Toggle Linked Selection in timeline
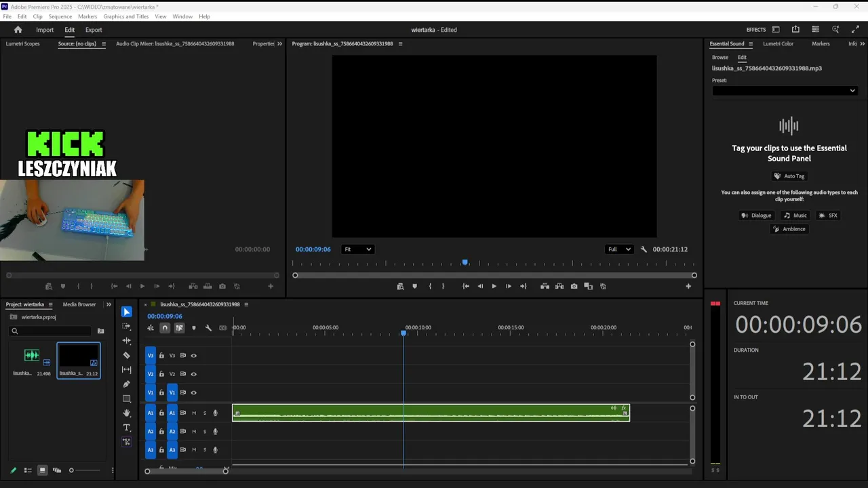868x488 pixels. [x=179, y=328]
